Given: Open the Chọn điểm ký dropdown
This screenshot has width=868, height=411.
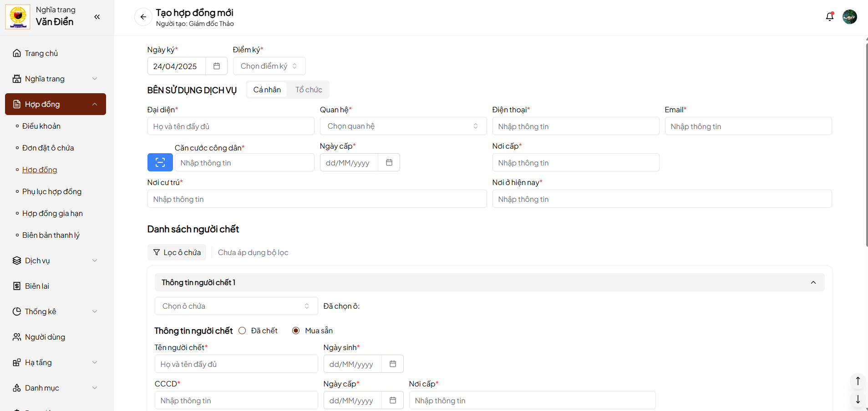Looking at the screenshot, I should [x=269, y=66].
